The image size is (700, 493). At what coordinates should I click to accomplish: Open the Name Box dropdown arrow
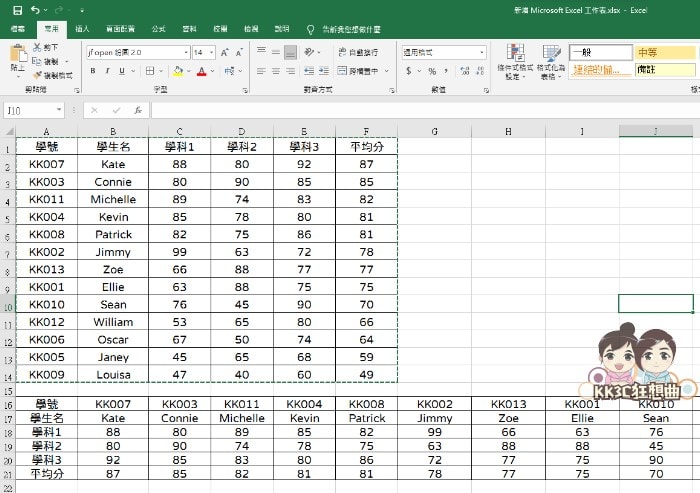point(58,110)
